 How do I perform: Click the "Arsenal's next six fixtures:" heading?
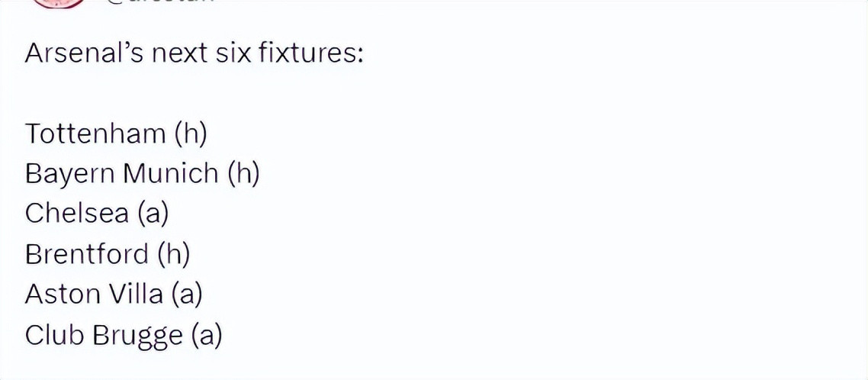(x=194, y=54)
